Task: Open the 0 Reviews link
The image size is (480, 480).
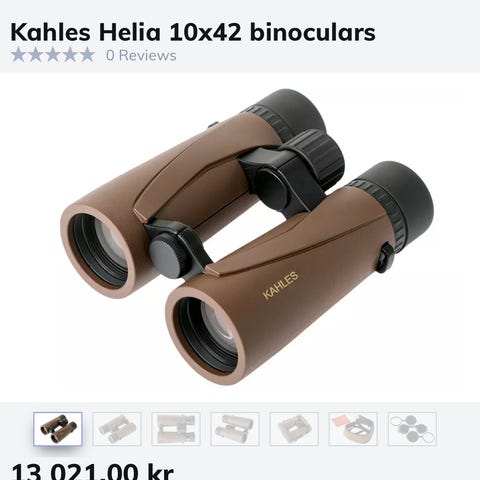Action: [141, 55]
